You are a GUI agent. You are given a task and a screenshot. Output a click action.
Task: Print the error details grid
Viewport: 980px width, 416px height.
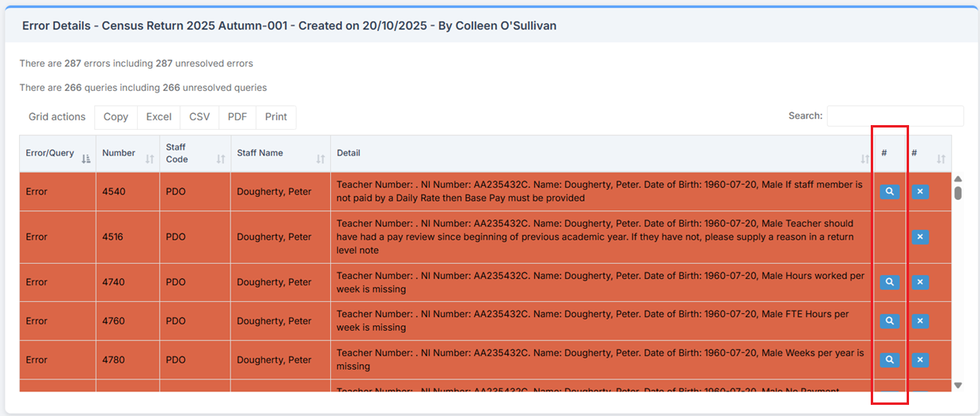tap(276, 117)
